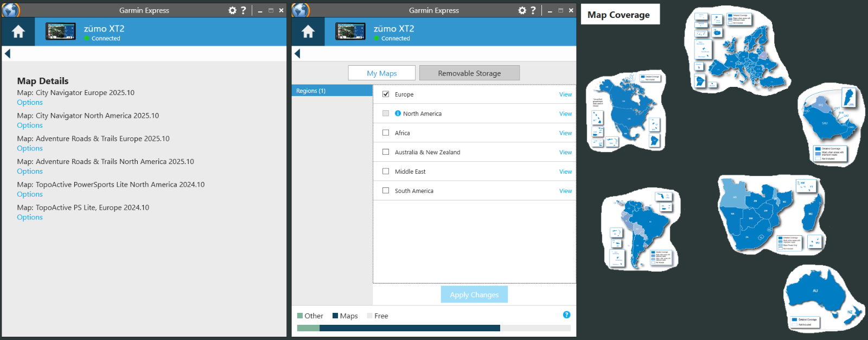868x340 pixels.
Task: Toggle the North America region checkbox
Action: [386, 114]
